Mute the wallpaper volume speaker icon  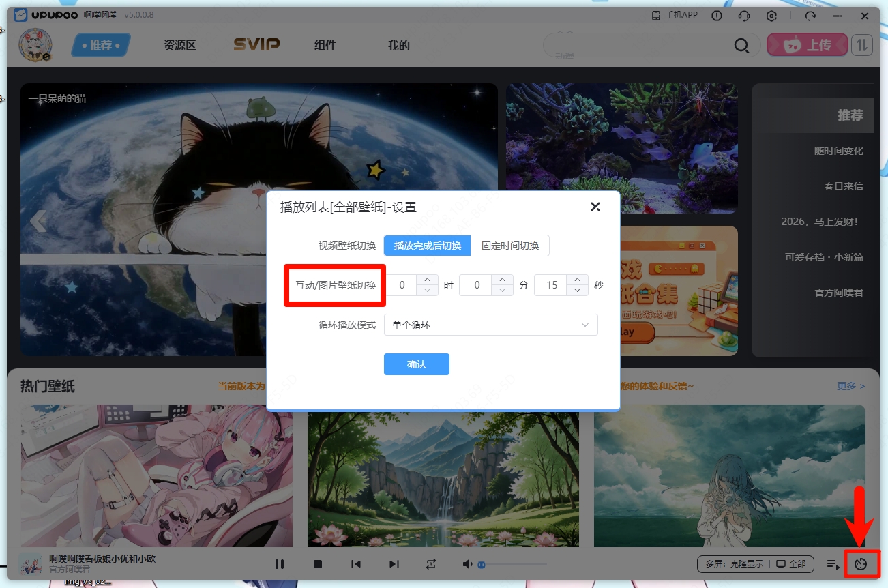467,564
